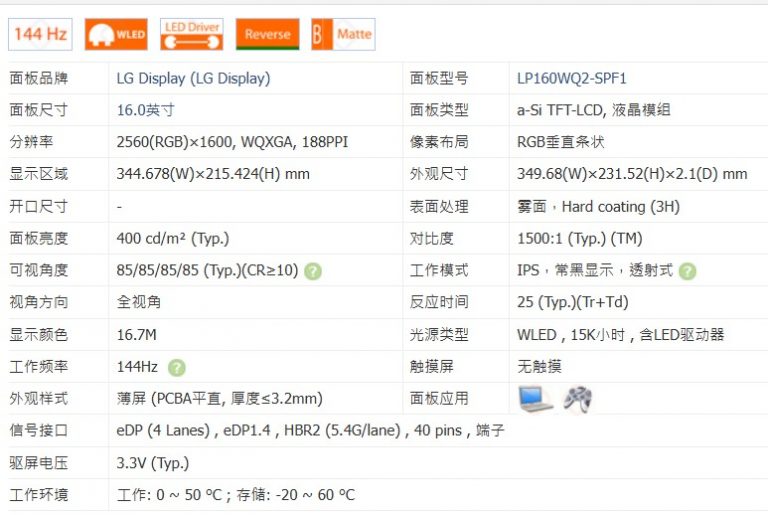The image size is (768, 515).
Task: Click the Matte surface badge
Action: [x=343, y=34]
